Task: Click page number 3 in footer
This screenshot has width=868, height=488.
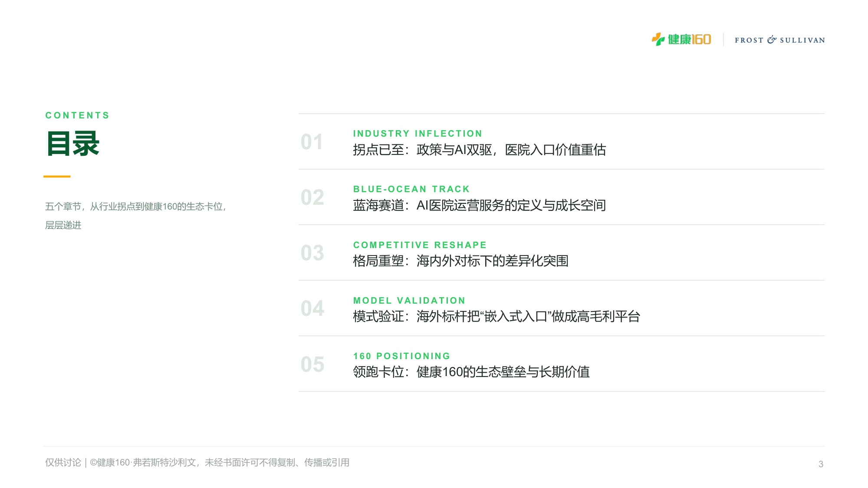Action: click(821, 464)
